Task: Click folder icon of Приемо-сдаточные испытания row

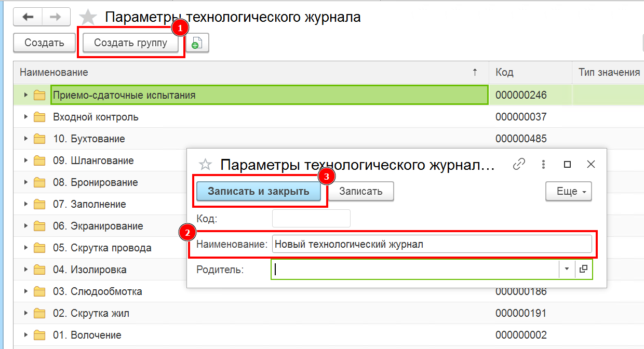Action: click(x=40, y=95)
